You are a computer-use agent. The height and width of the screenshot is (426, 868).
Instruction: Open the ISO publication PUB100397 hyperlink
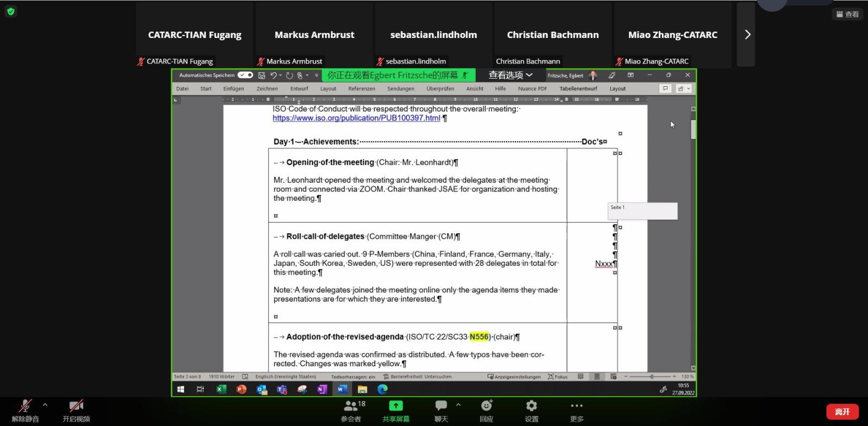(x=356, y=118)
